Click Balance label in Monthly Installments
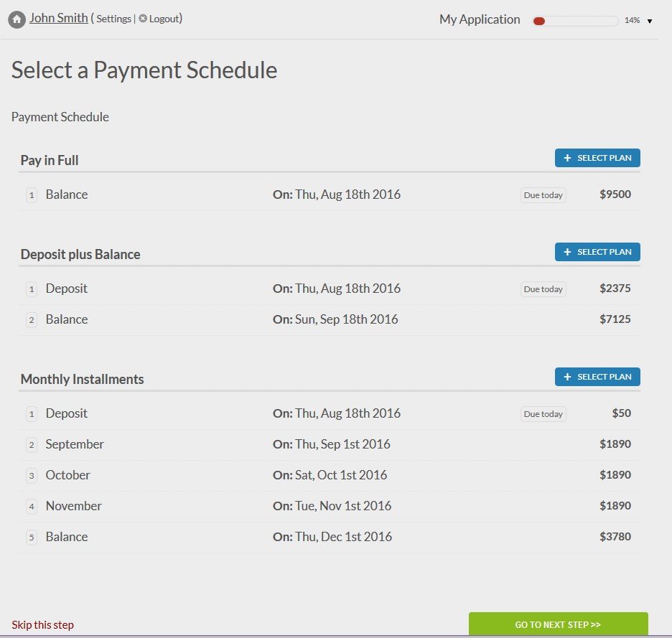This screenshot has width=672, height=638. coord(67,537)
